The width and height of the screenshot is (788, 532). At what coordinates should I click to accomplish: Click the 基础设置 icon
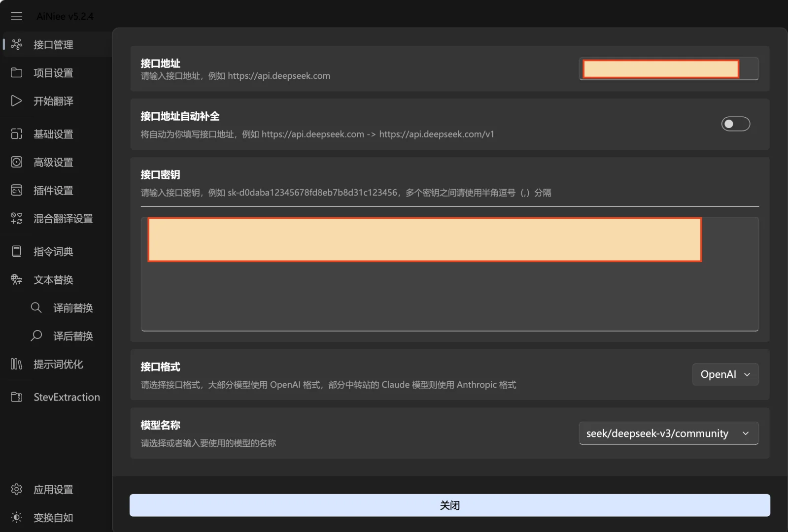coord(17,133)
